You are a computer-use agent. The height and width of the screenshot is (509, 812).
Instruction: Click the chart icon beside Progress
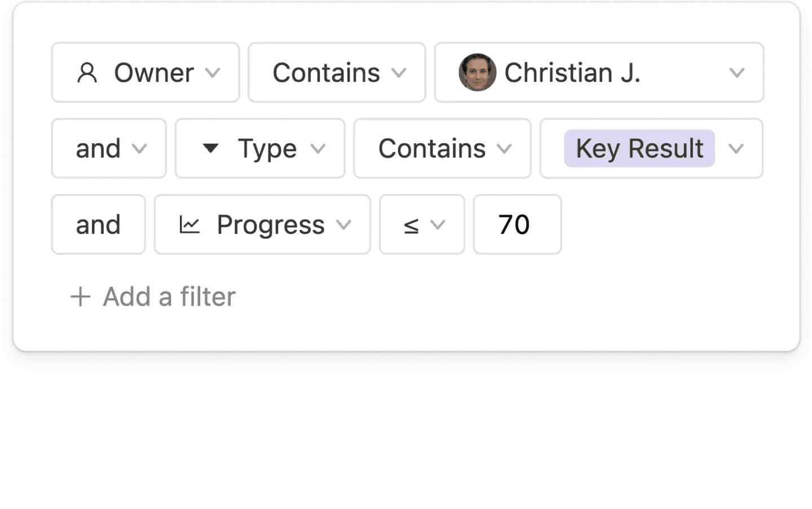click(190, 224)
